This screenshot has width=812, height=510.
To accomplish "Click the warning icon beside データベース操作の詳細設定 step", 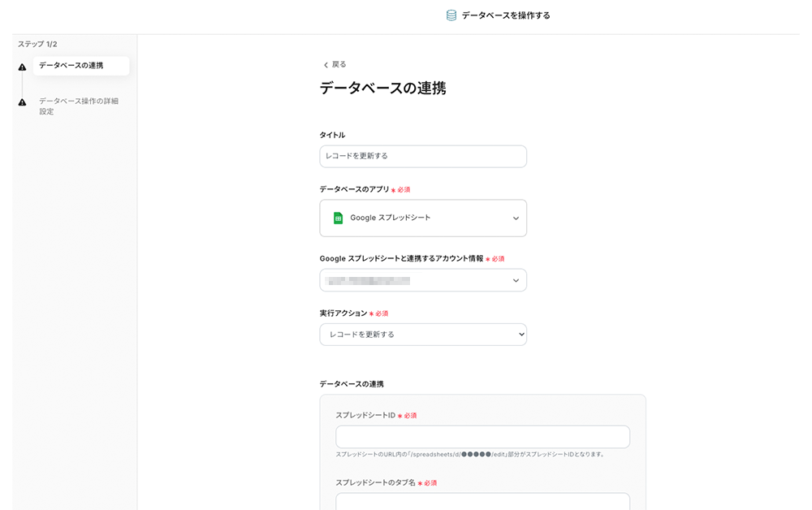I will (22, 102).
